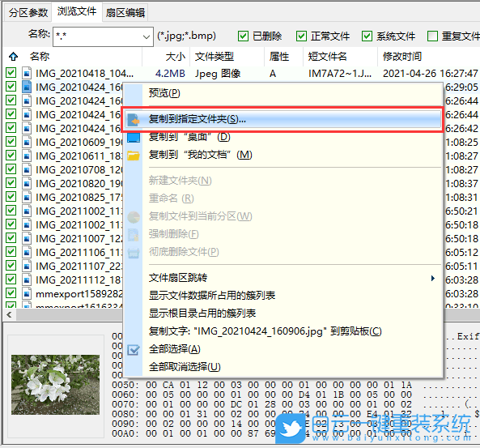This screenshot has height=448, width=480.
Task: Click the file icon of mmexport1589282
Action: coord(27,294)
